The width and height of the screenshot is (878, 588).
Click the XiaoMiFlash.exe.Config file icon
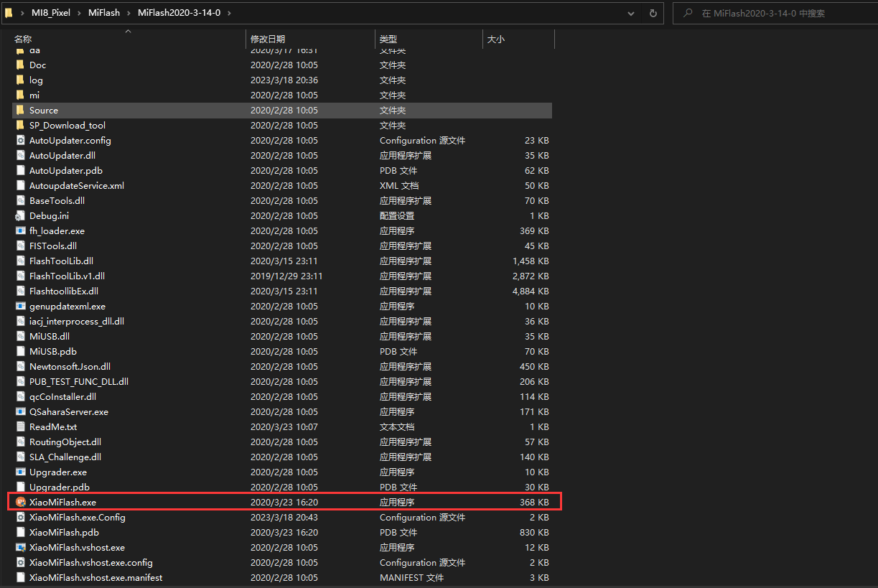tap(20, 517)
